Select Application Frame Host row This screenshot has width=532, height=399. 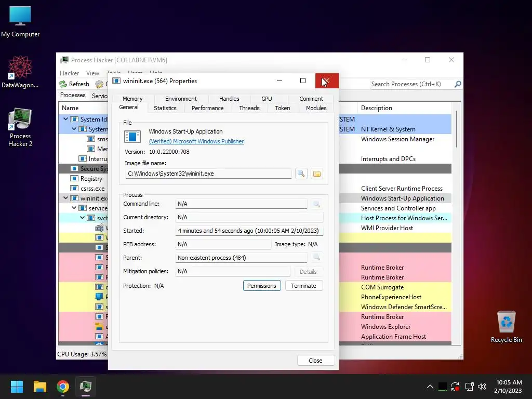point(393,337)
